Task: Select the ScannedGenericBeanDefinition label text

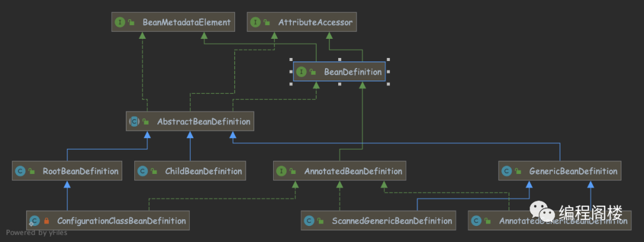Action: tap(391, 221)
